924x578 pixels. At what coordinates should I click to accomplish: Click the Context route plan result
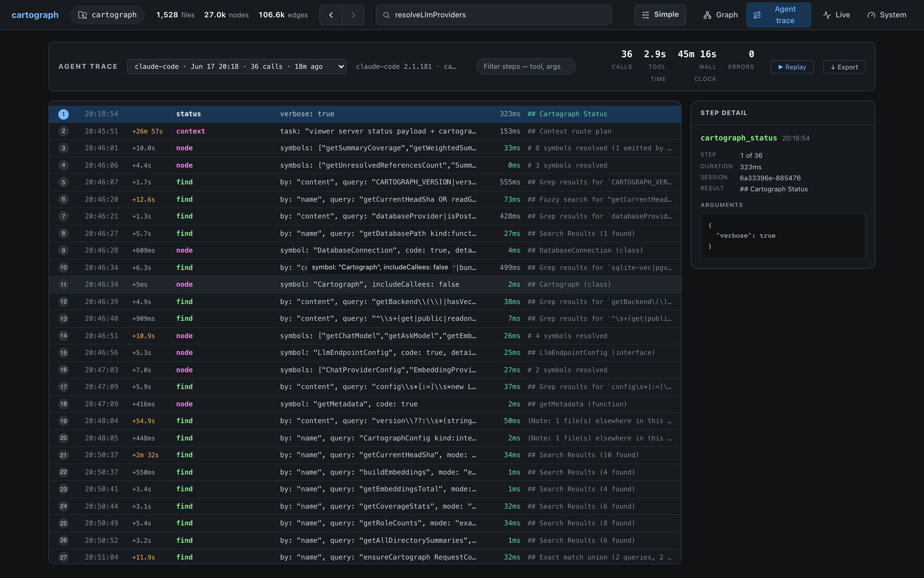point(569,131)
